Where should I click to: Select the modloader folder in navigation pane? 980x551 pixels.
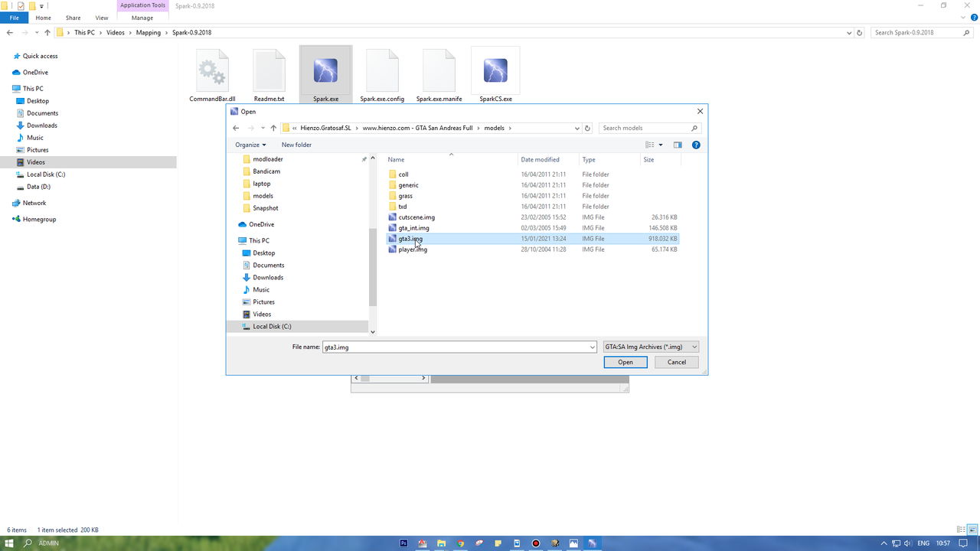point(267,159)
